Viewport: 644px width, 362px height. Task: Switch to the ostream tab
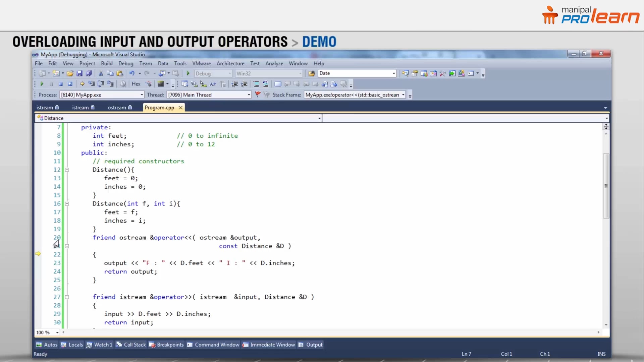(x=117, y=107)
